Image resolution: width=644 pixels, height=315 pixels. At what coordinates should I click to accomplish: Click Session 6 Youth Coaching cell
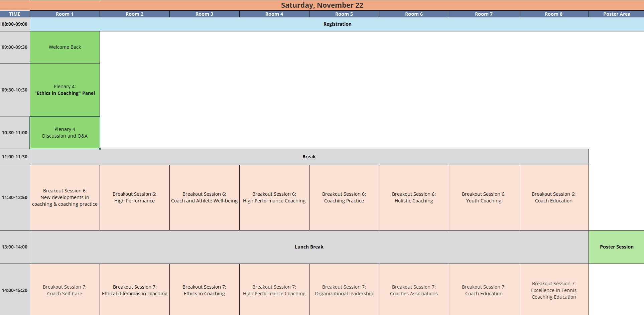[x=484, y=197]
